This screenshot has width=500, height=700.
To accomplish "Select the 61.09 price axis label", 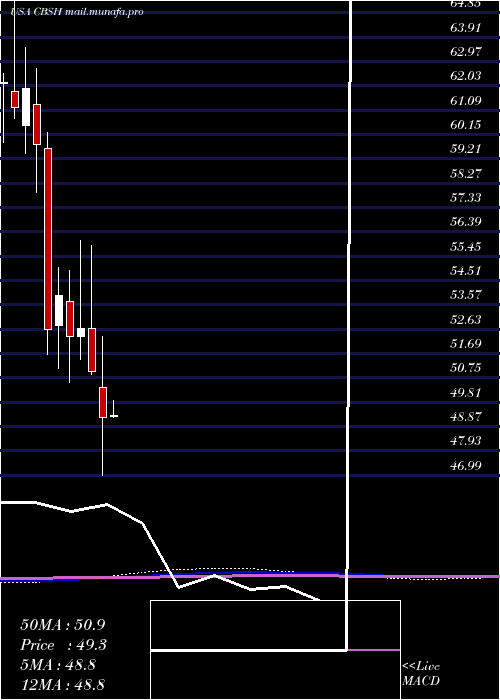I will click(467, 100).
